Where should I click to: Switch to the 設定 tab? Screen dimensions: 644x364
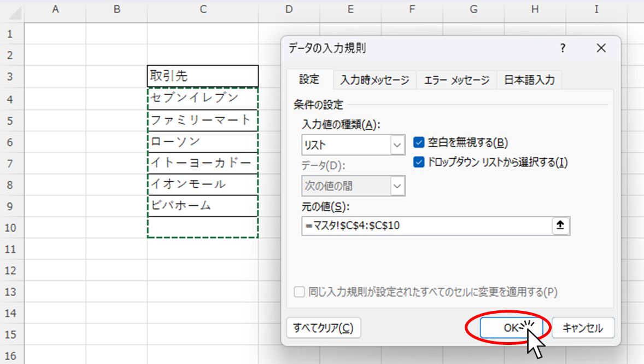click(x=309, y=79)
